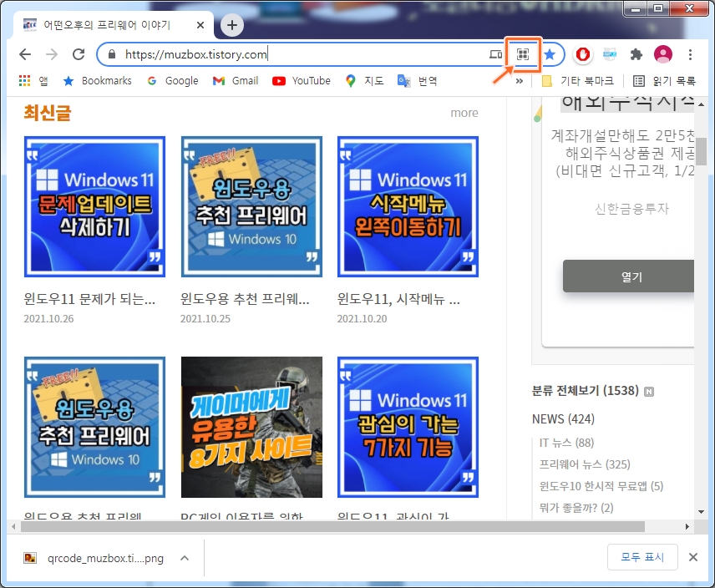
Task: Click 모두 표시 to show all downloads
Action: (642, 557)
